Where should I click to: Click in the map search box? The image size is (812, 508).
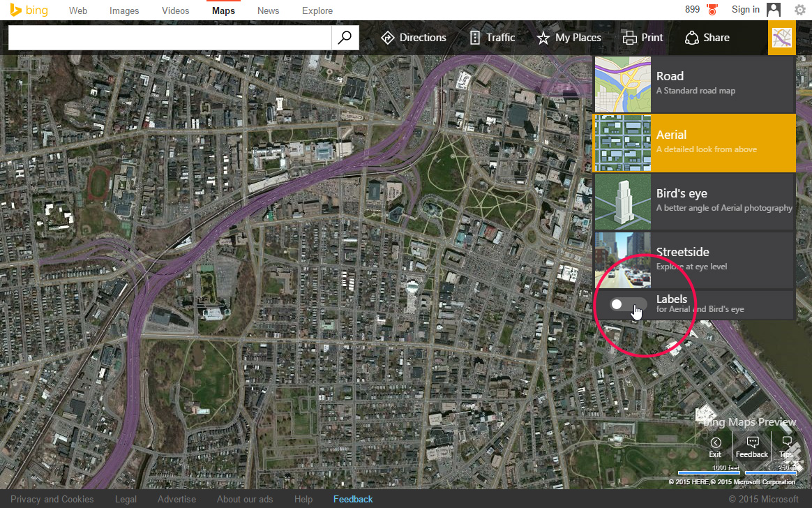click(170, 37)
